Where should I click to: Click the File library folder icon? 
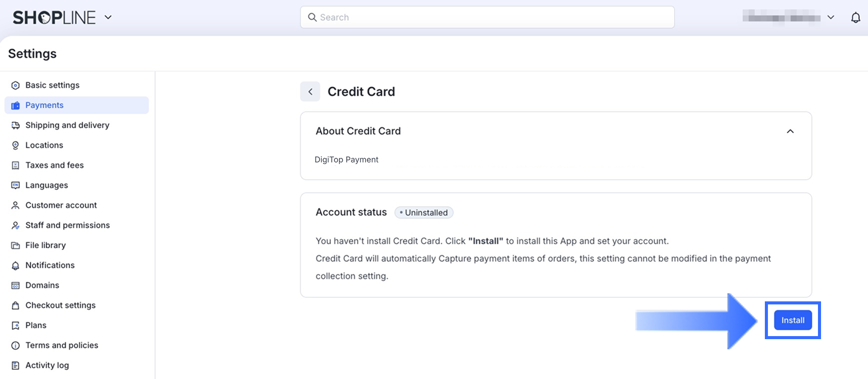pos(15,245)
